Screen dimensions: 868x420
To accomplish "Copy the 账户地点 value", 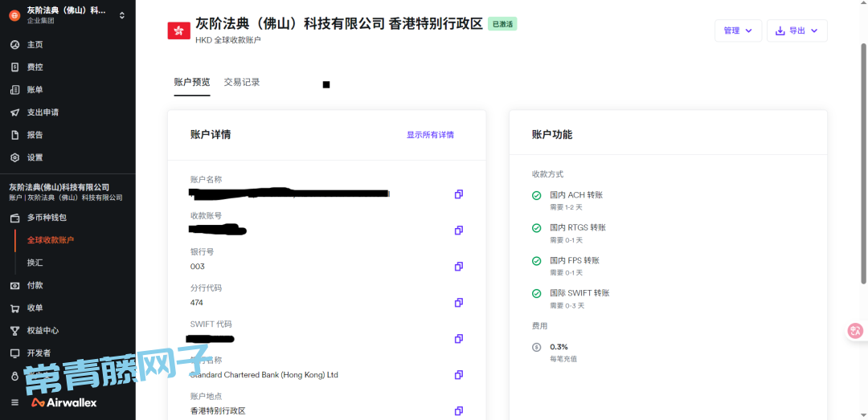I will pos(458,411).
